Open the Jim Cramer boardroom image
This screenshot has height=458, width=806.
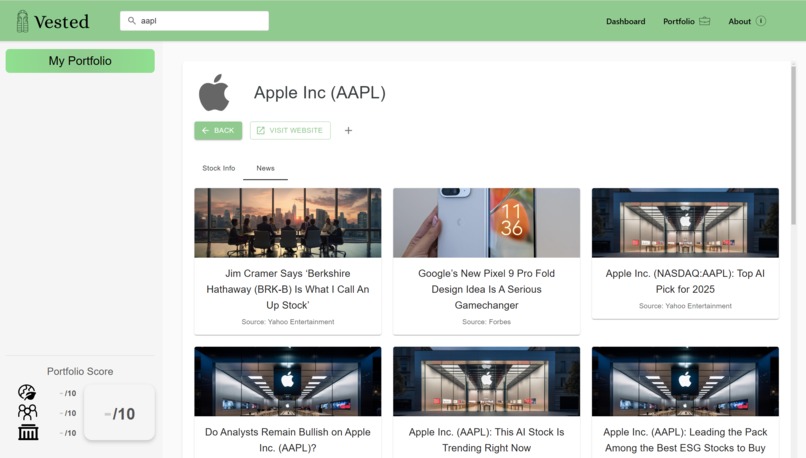click(x=288, y=223)
